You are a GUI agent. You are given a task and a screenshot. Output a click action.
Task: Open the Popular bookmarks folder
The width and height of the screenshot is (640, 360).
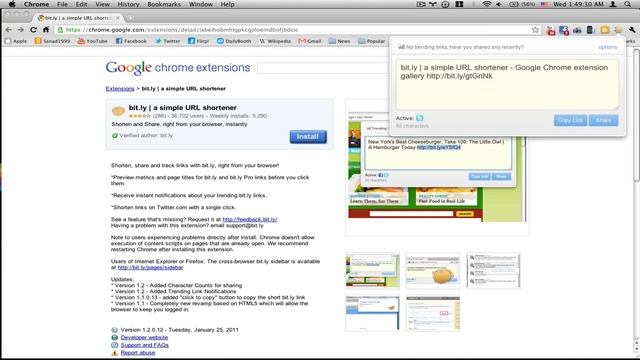[x=371, y=41]
